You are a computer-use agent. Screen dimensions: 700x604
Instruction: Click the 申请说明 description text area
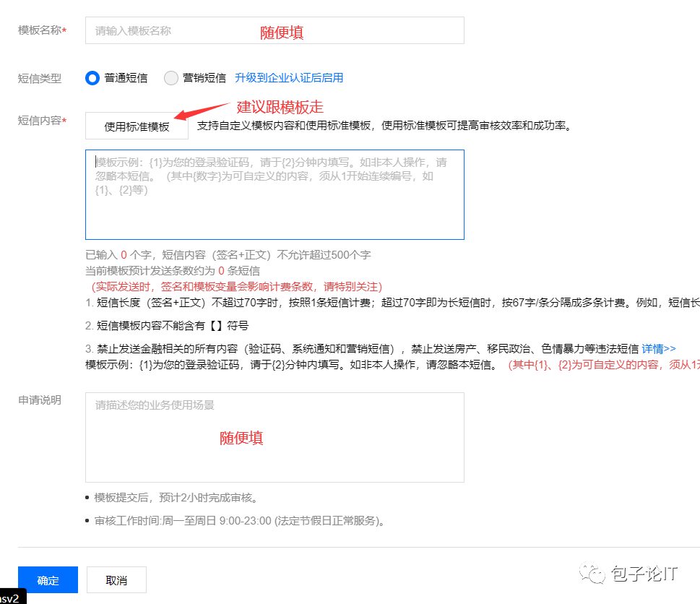(275, 438)
